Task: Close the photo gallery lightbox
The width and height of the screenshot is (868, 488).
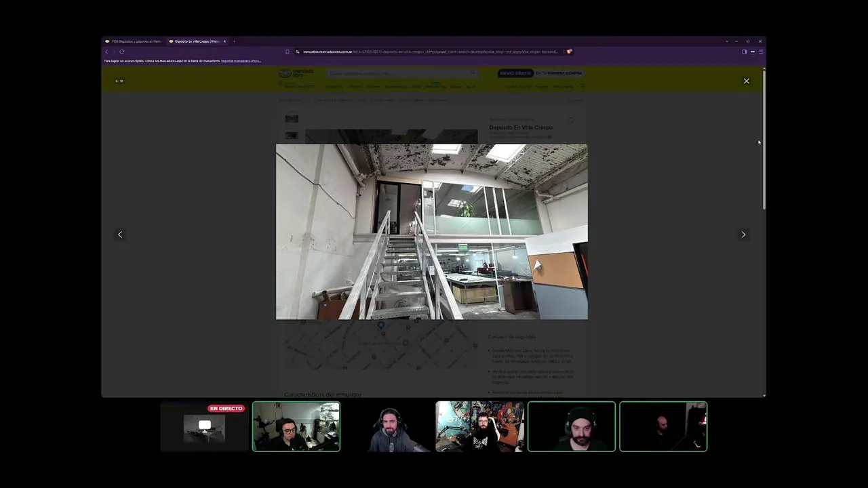Action: [746, 81]
